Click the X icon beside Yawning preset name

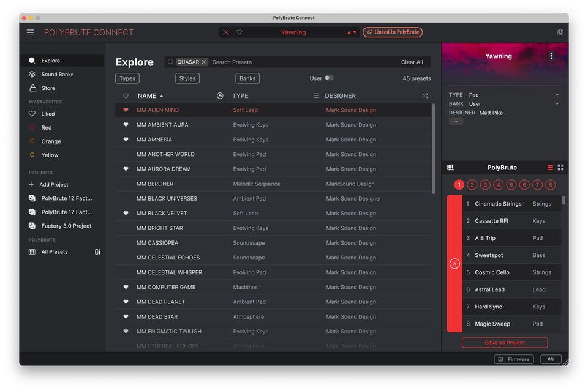pyautogui.click(x=226, y=32)
